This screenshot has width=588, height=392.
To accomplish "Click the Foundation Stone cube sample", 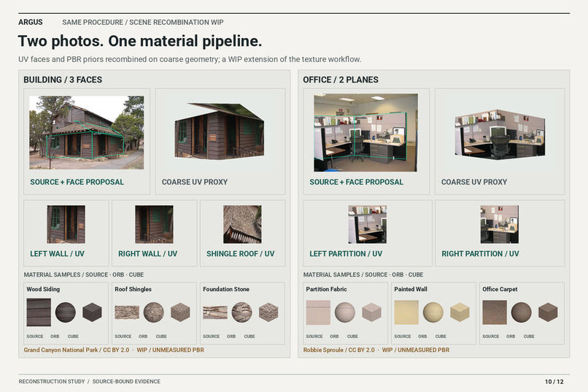I will pyautogui.click(x=268, y=312).
